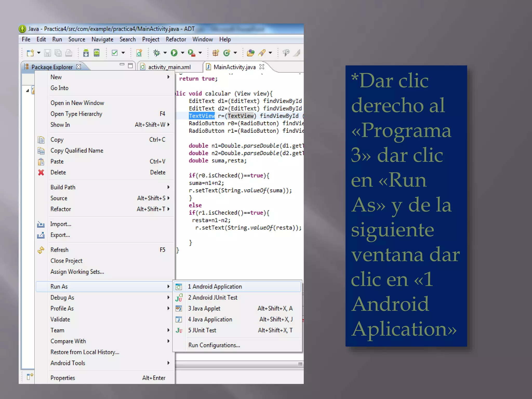Choose Properties in context menu

104,378
